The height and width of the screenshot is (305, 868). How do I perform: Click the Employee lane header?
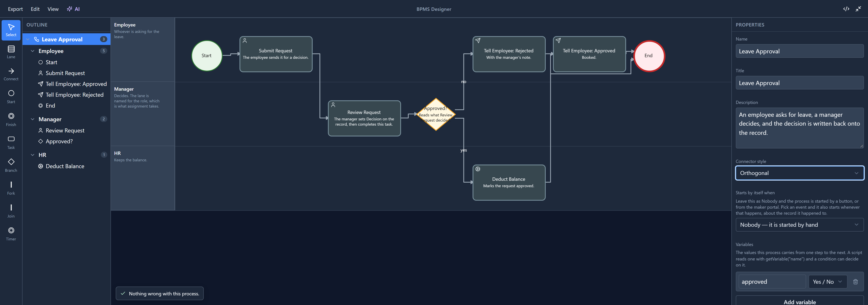pyautogui.click(x=143, y=50)
